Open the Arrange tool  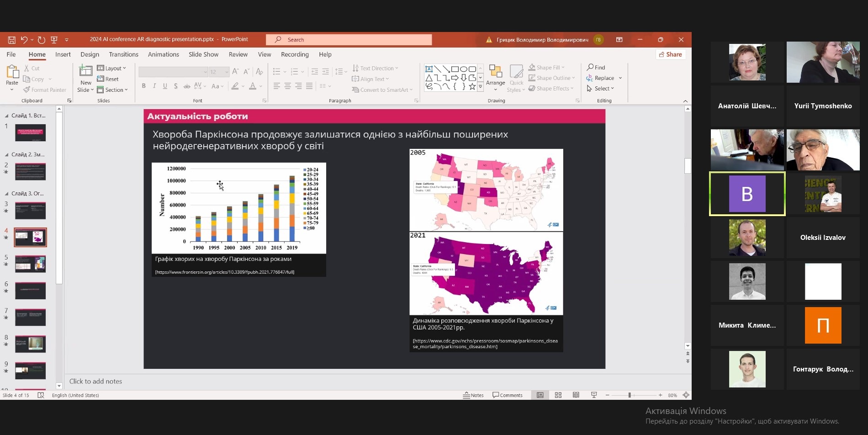point(495,76)
